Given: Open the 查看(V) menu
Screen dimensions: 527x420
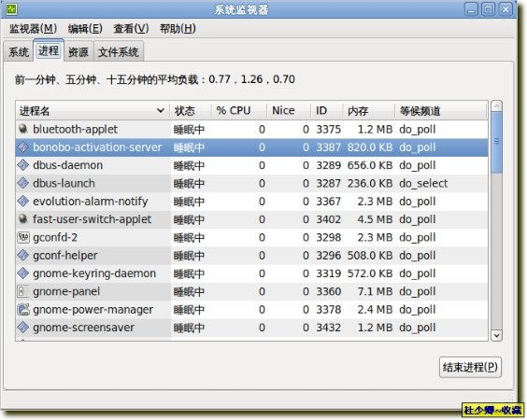Looking at the screenshot, I should click(x=131, y=29).
